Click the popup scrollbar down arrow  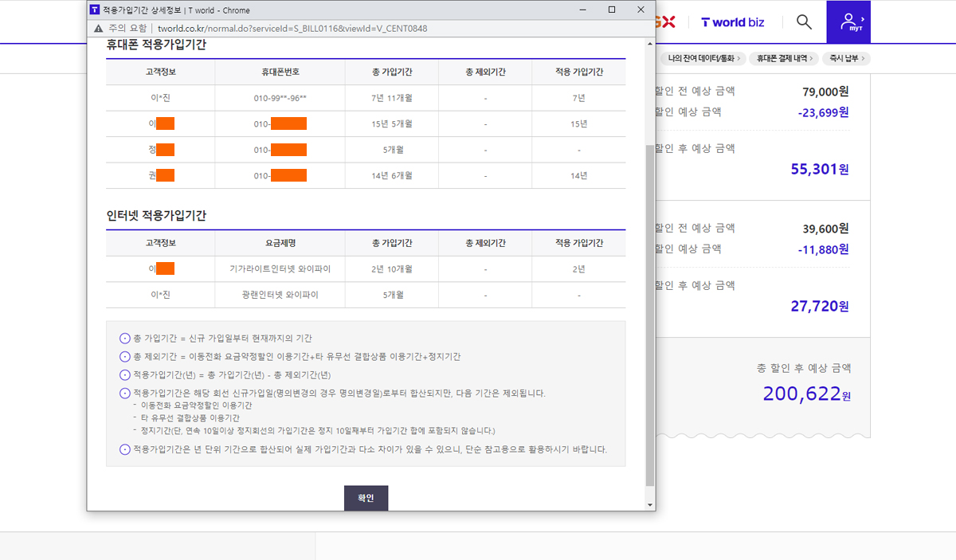click(650, 505)
